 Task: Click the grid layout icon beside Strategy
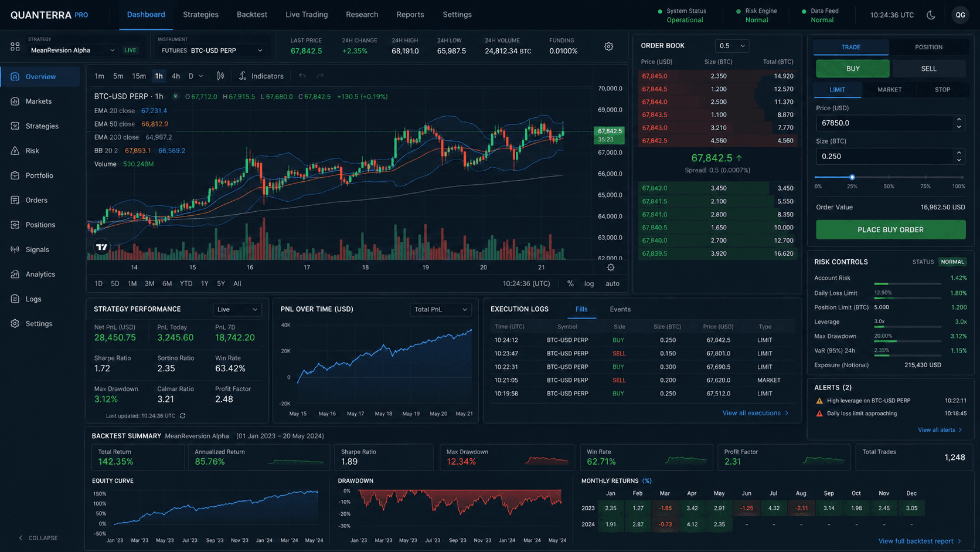(15, 46)
